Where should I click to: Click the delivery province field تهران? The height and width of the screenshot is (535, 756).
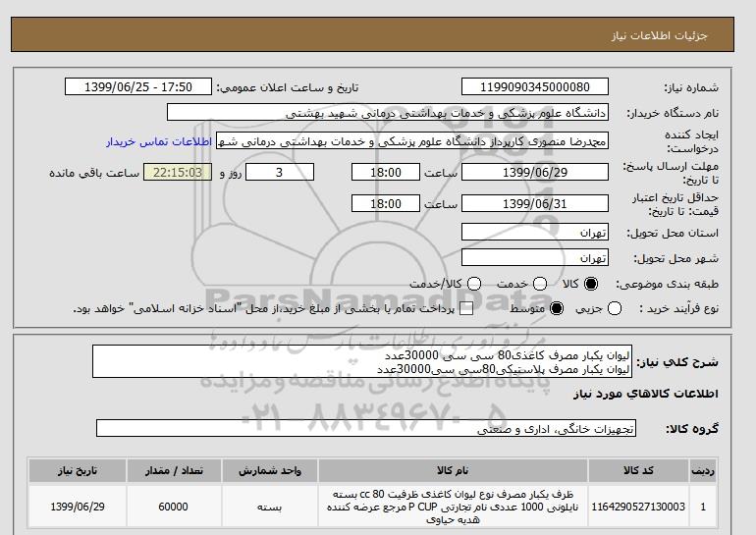535,232
